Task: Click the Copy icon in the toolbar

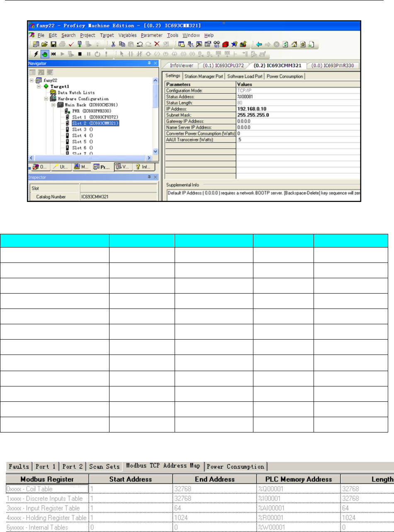Action: (x=122, y=44)
